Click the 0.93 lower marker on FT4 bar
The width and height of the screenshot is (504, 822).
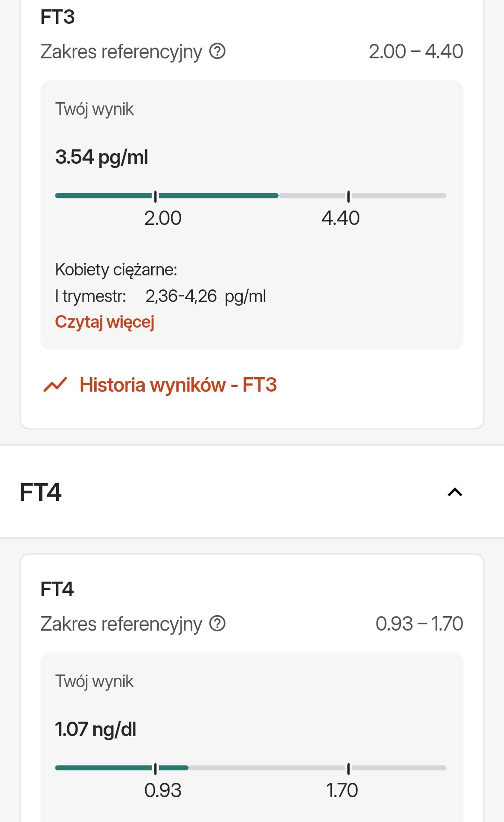[x=155, y=768]
